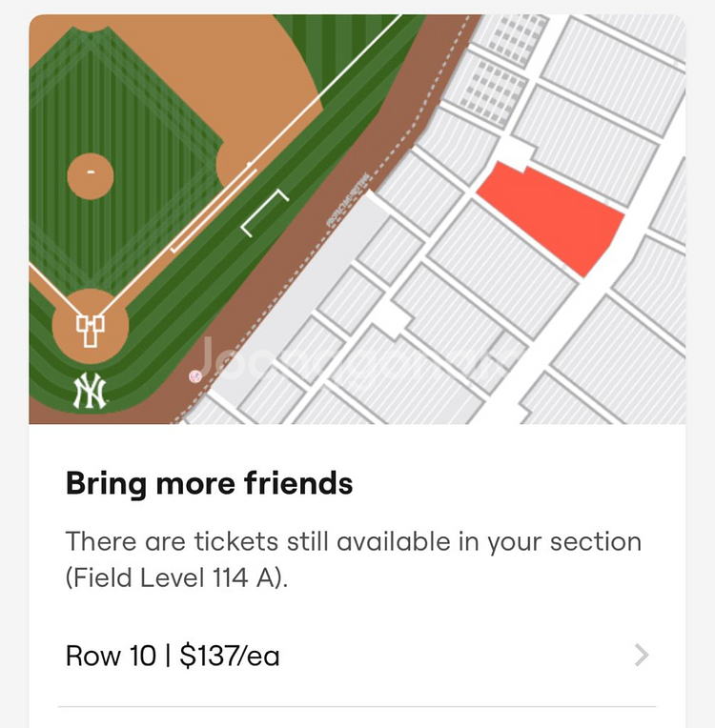The image size is (715, 728).
Task: Open the Row 10 listing chevron arrow
Action: click(642, 656)
